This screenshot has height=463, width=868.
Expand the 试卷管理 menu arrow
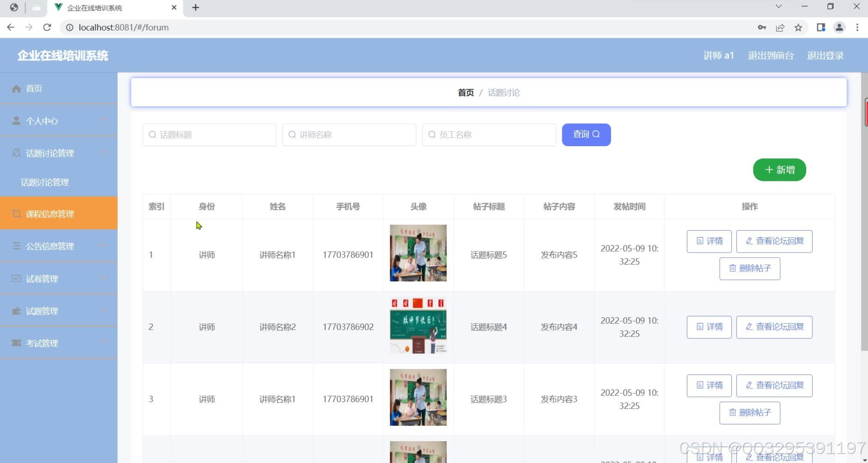(x=102, y=277)
